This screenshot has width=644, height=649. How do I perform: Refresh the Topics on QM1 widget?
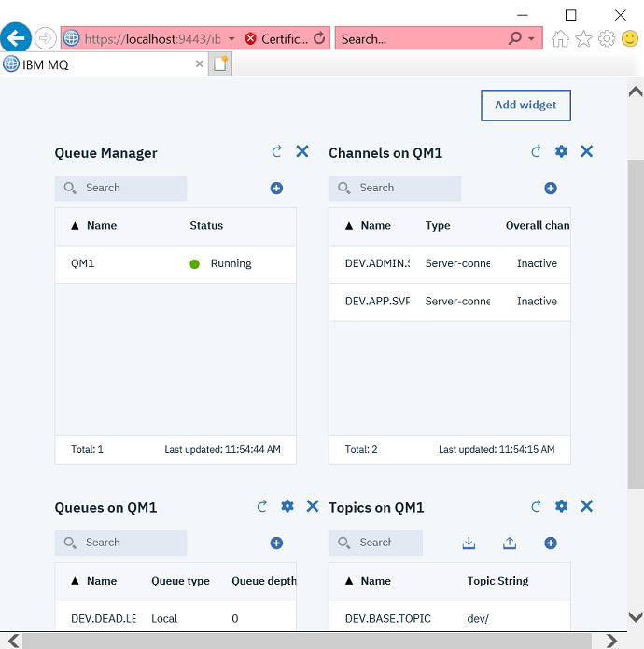[536, 506]
